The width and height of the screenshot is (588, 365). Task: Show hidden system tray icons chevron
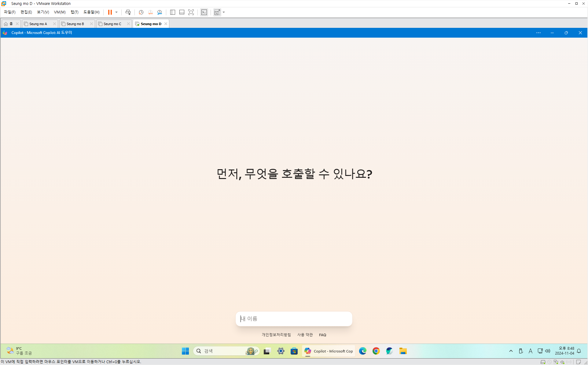point(511,351)
